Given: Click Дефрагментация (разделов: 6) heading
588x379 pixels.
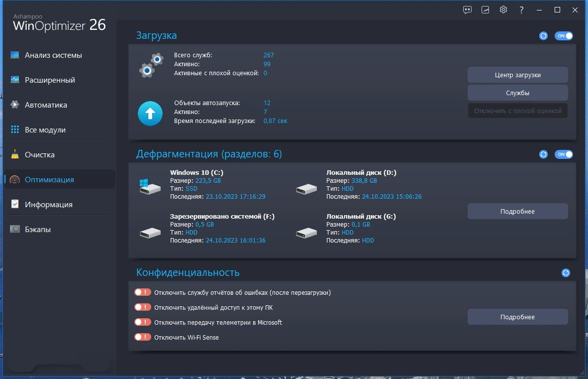Looking at the screenshot, I should tap(209, 154).
